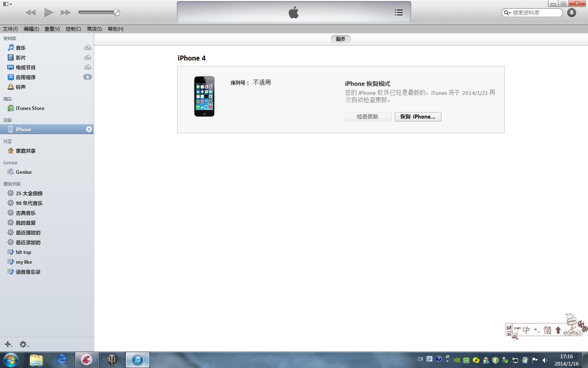The width and height of the screenshot is (588, 368).
Task: Open the Windows Start button
Action: [x=11, y=360]
